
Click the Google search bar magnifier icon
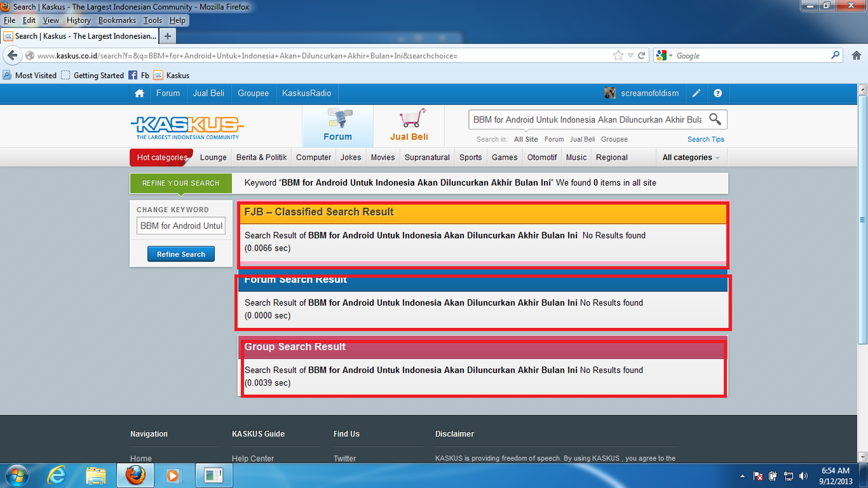pos(836,56)
